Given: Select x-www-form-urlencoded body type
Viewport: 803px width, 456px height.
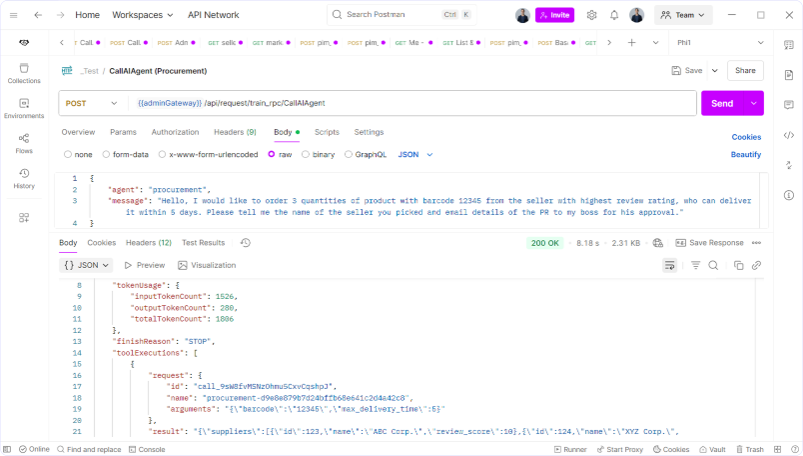Looking at the screenshot, I should (x=208, y=154).
